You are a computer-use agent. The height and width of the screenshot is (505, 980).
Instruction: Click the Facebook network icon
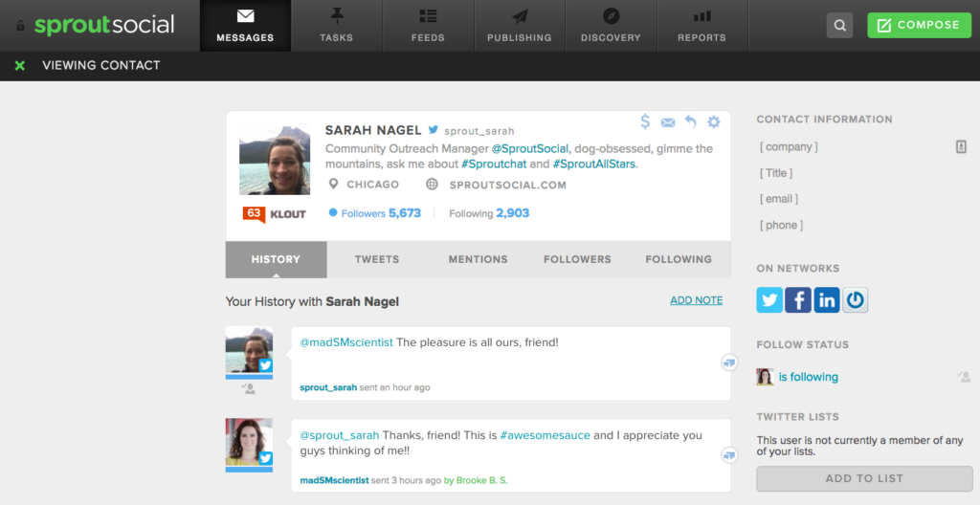(x=798, y=300)
